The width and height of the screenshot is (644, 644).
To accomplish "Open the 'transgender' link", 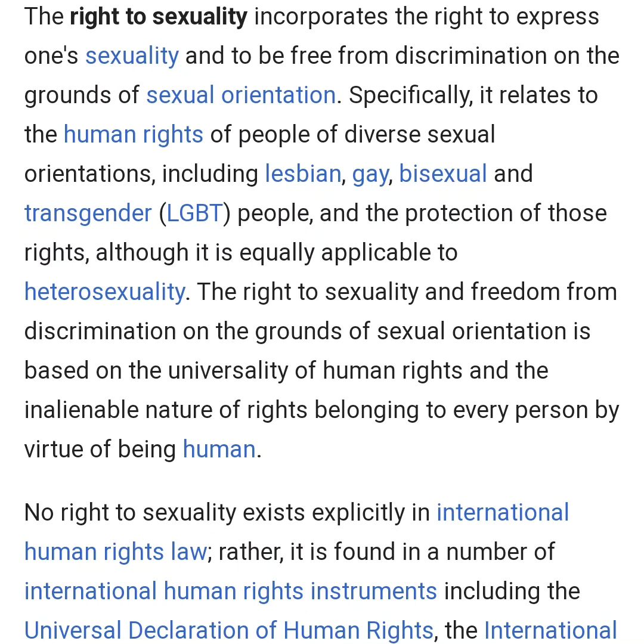I will [88, 213].
